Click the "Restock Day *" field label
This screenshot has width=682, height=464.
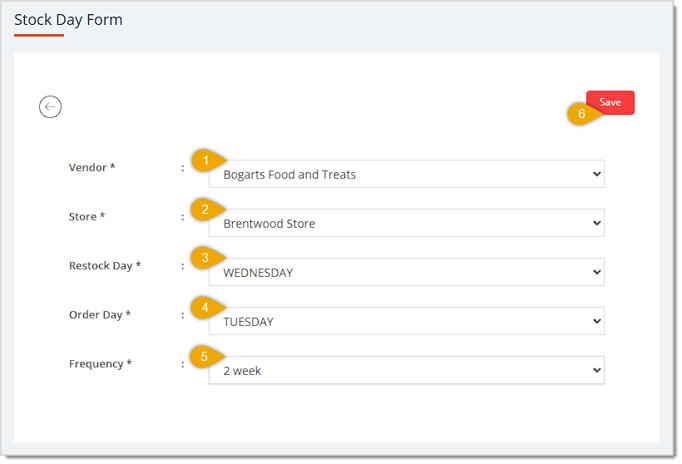point(105,266)
